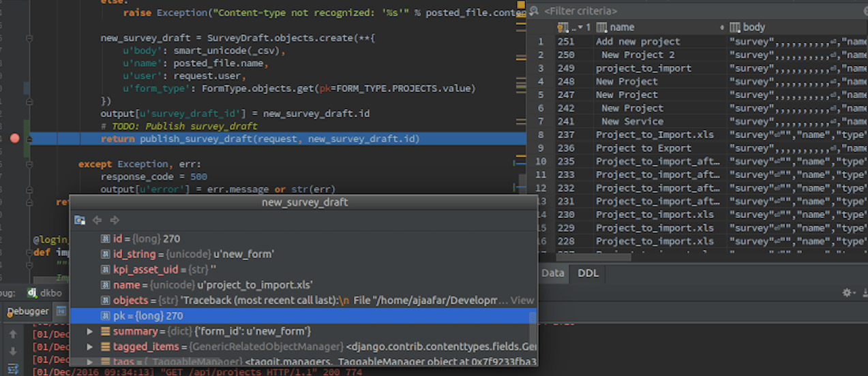Click field icon beside objects variable

[x=106, y=300]
